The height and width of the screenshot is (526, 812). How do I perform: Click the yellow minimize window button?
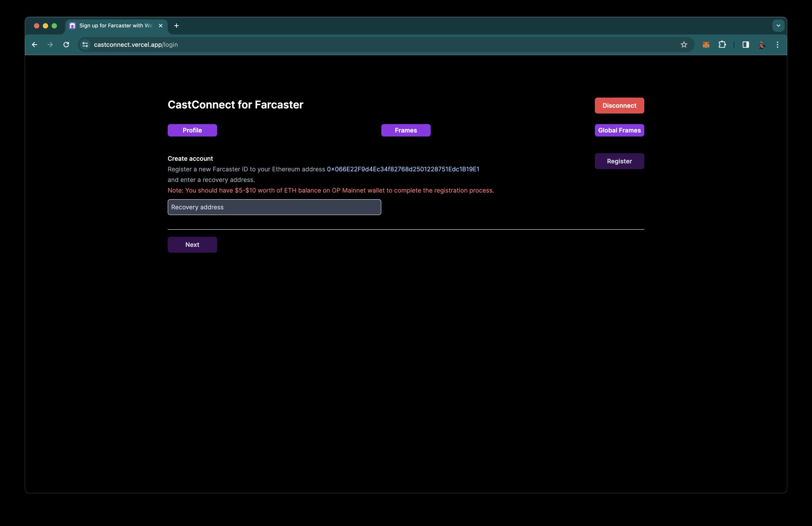45,26
